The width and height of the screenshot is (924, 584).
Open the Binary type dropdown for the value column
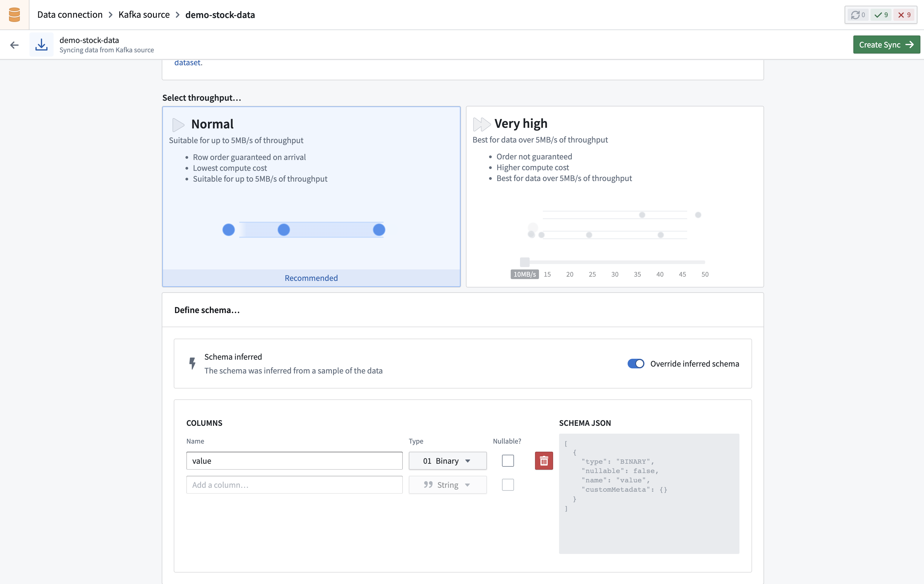(447, 461)
